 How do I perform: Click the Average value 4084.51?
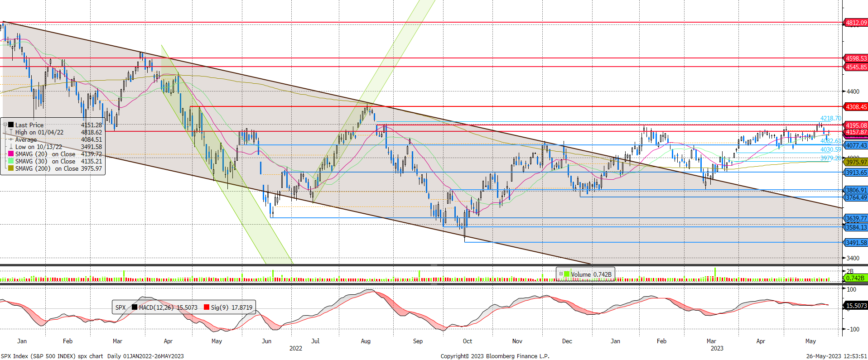coord(92,139)
